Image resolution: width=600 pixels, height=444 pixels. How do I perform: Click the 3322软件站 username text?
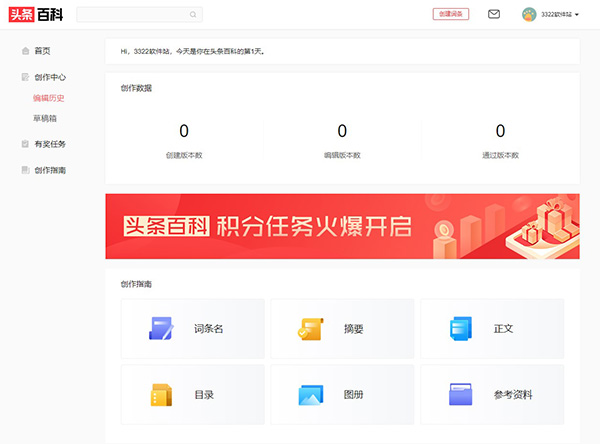[556, 15]
